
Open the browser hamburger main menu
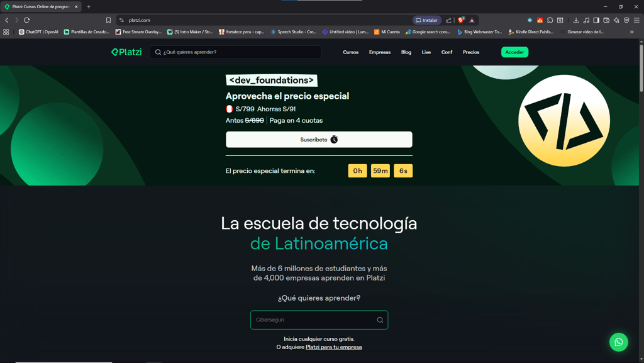click(636, 20)
